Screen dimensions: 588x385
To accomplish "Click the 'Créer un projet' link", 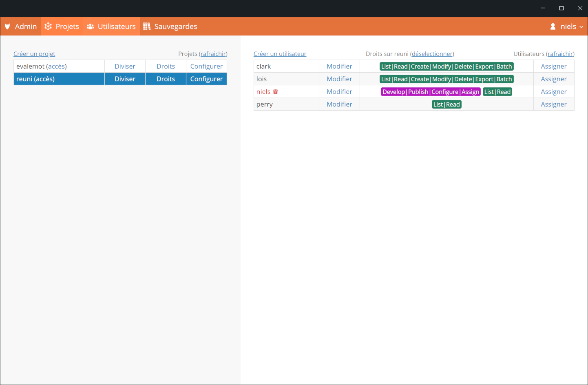I will click(34, 54).
